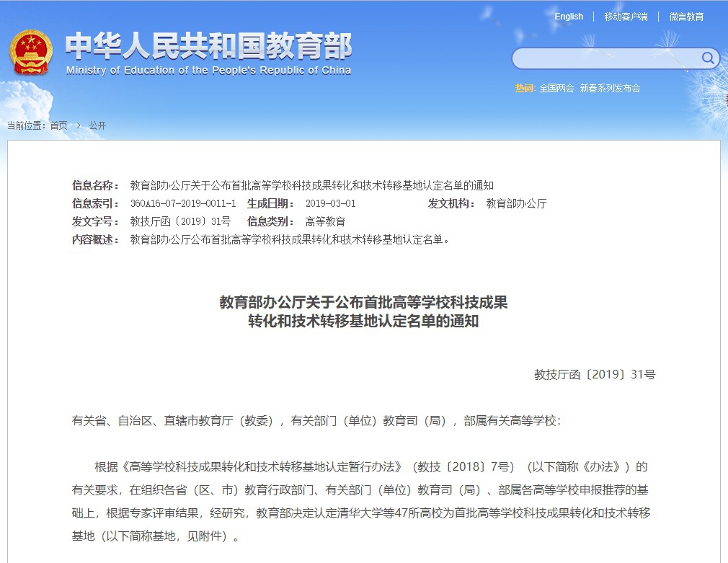
Task: Click the hot word 全国两会
Action: point(556,88)
